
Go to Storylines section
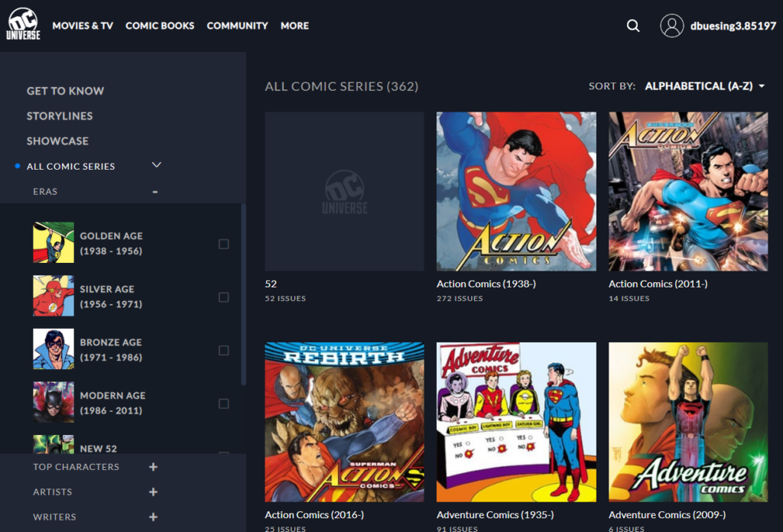[60, 115]
